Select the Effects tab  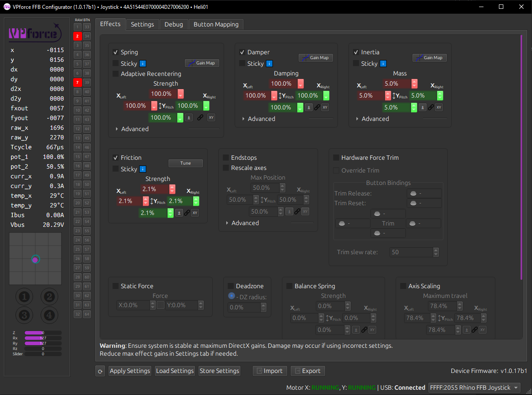tap(110, 24)
